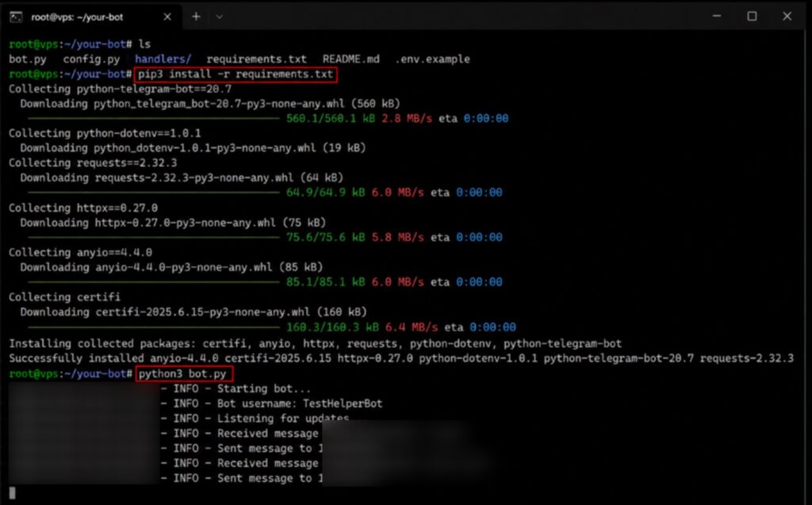Close the root@vps terminal tab
812x505 pixels.
(x=167, y=17)
